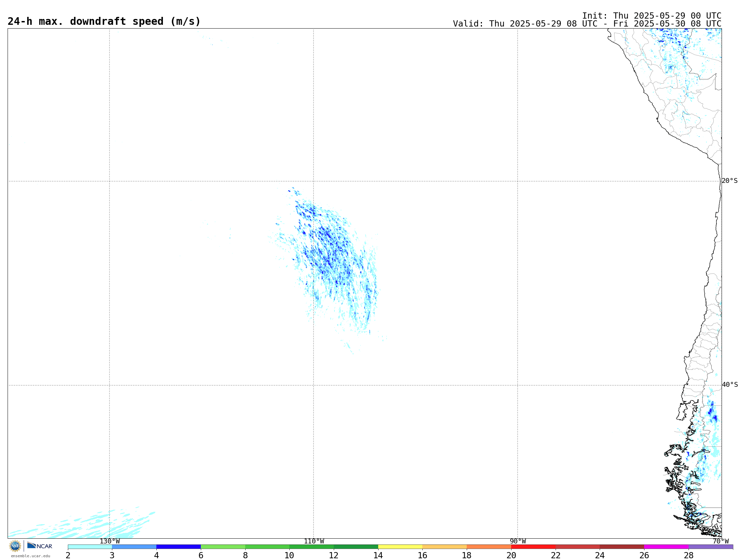Click the bright red 20-22 colorbar swatch
Viewport: 744px width, 560px height.
pyautogui.click(x=534, y=547)
